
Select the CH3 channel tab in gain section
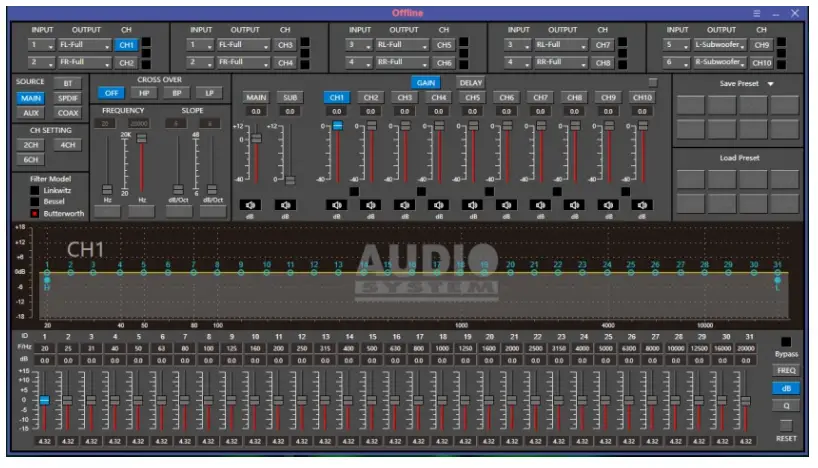pyautogui.click(x=404, y=98)
